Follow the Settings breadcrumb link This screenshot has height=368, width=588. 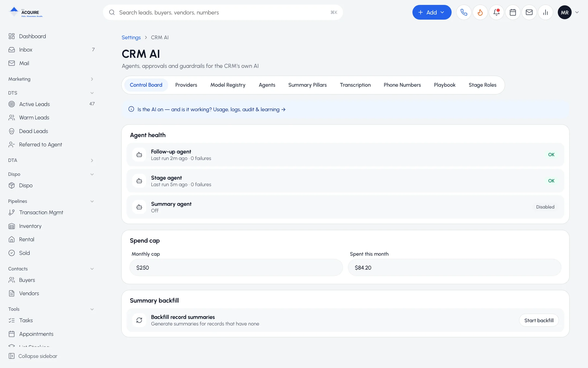click(x=131, y=38)
